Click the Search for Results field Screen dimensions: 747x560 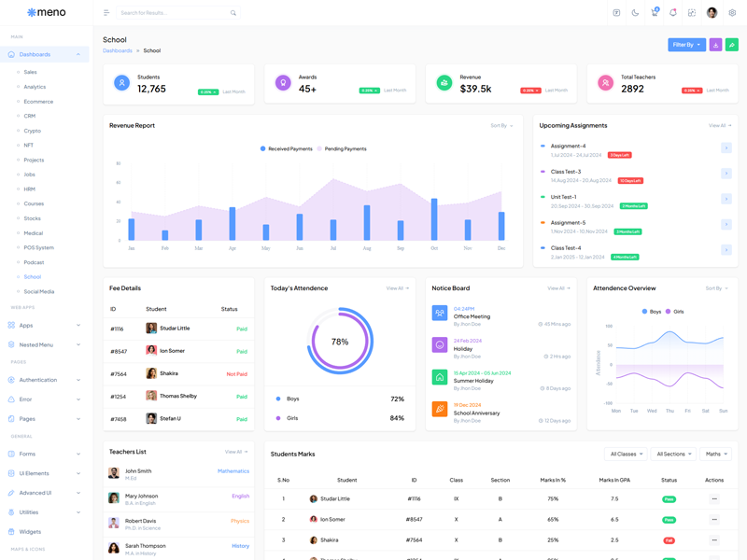coord(173,13)
